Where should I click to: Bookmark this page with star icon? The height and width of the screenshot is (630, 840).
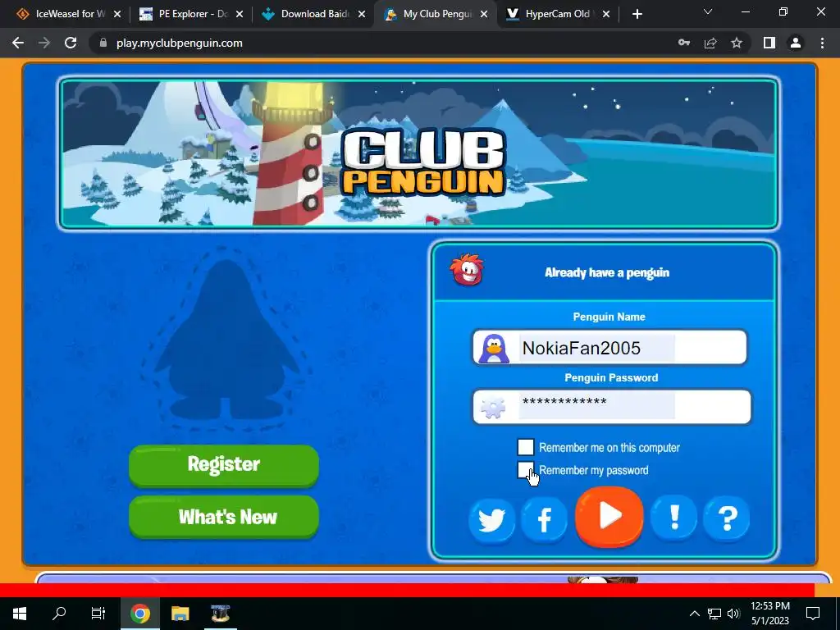tap(737, 43)
